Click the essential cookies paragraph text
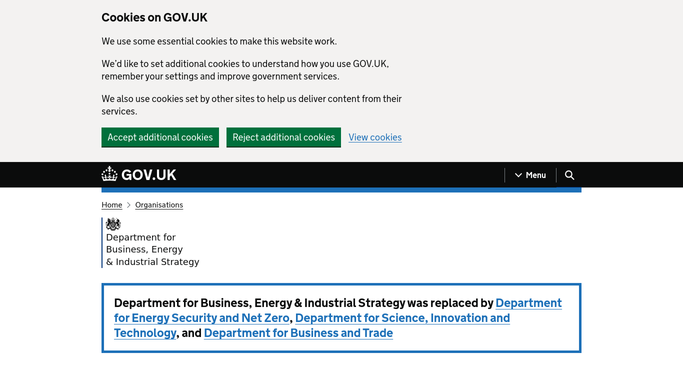683x384 pixels. coord(219,41)
